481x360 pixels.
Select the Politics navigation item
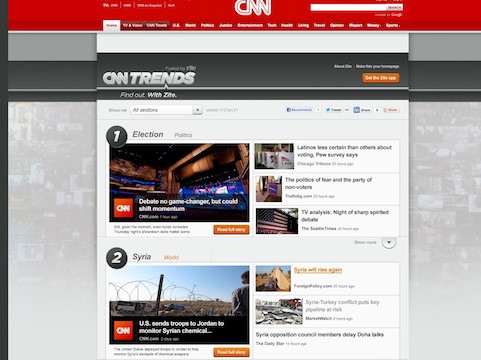[x=207, y=25]
